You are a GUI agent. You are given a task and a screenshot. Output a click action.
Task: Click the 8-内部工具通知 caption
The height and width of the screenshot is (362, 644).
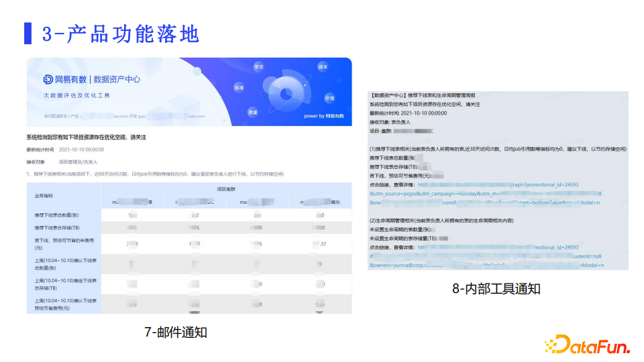(496, 289)
